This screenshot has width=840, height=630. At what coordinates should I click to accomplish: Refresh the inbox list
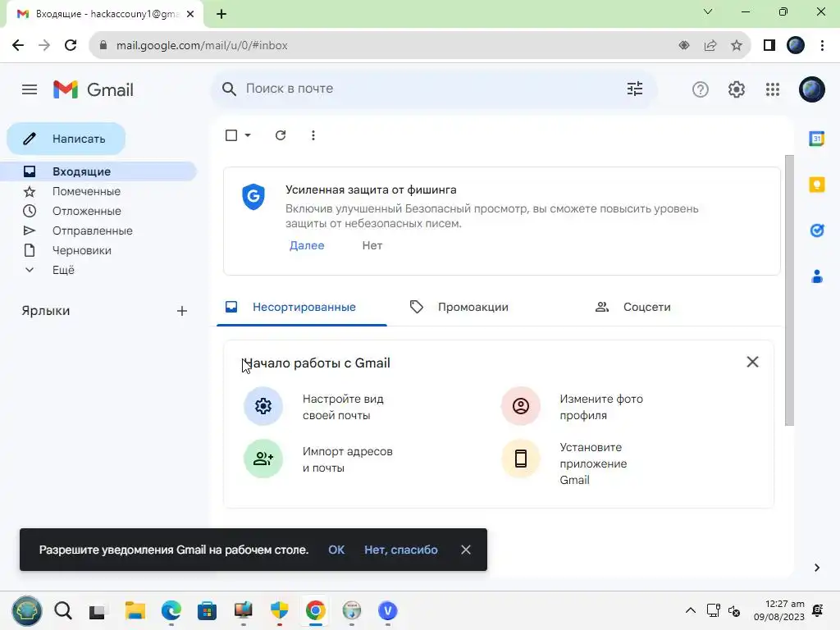(x=281, y=135)
